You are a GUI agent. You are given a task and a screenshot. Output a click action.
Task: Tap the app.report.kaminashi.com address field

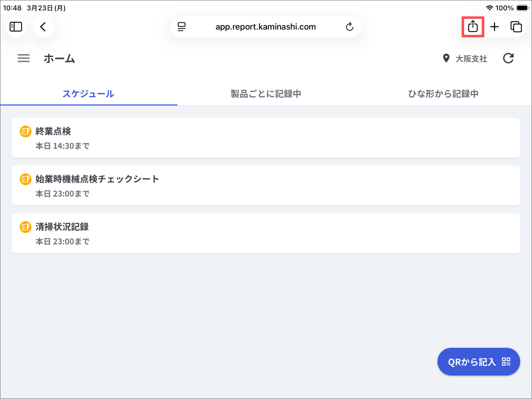[265, 26]
